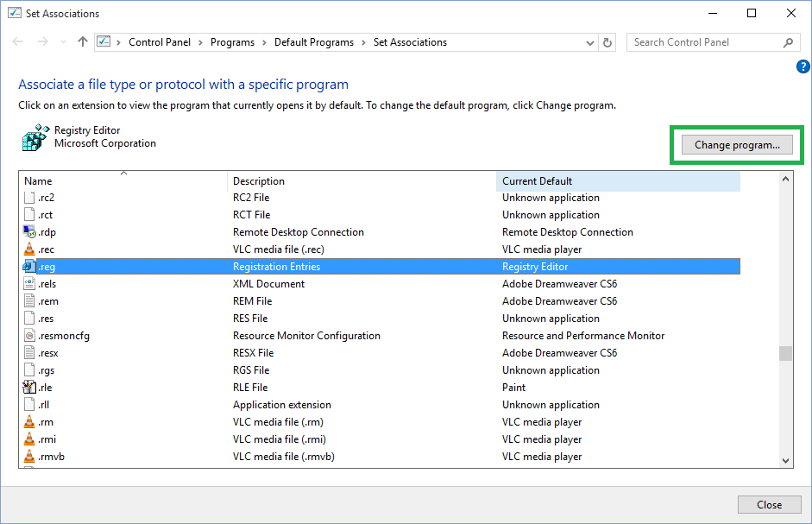Expand the chevron after Control Panel breadcrumb
This screenshot has height=524, width=812.
click(x=201, y=42)
